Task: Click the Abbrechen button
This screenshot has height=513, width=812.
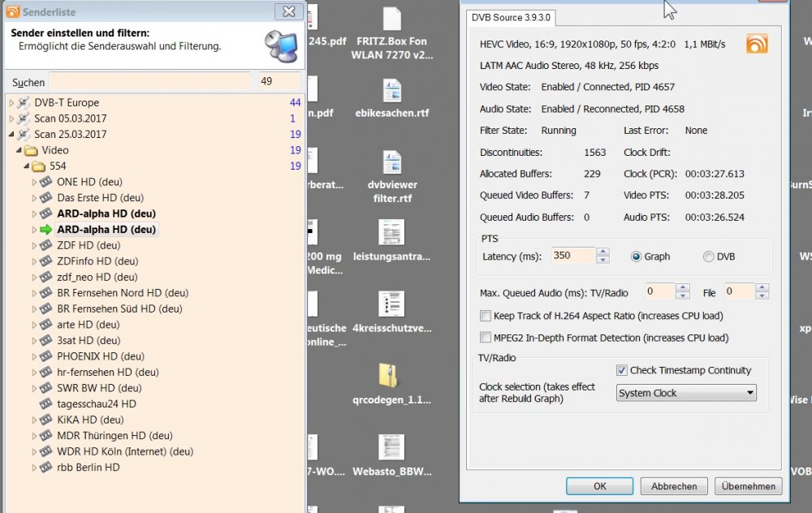Action: [x=674, y=486]
